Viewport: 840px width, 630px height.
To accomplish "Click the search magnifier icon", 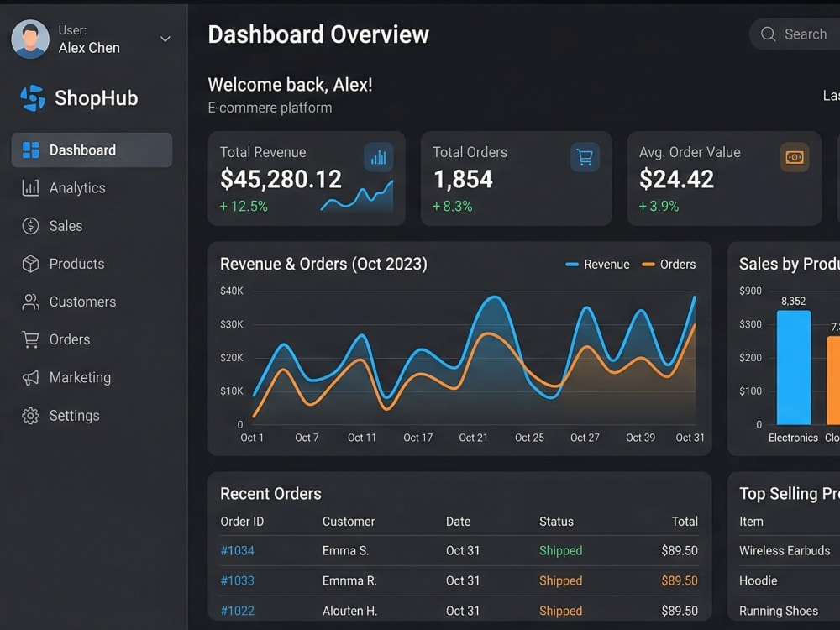I will [768, 34].
